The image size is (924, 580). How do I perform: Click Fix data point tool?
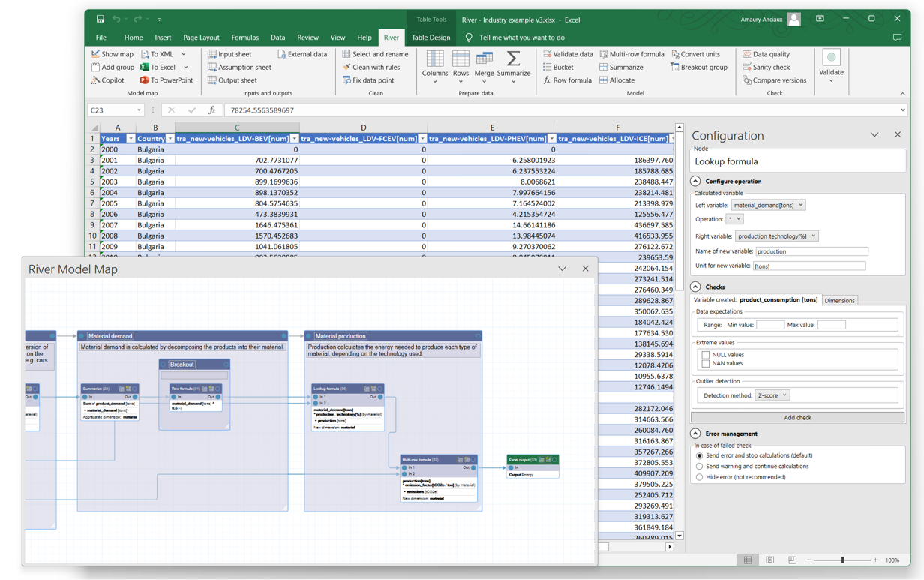tap(367, 80)
